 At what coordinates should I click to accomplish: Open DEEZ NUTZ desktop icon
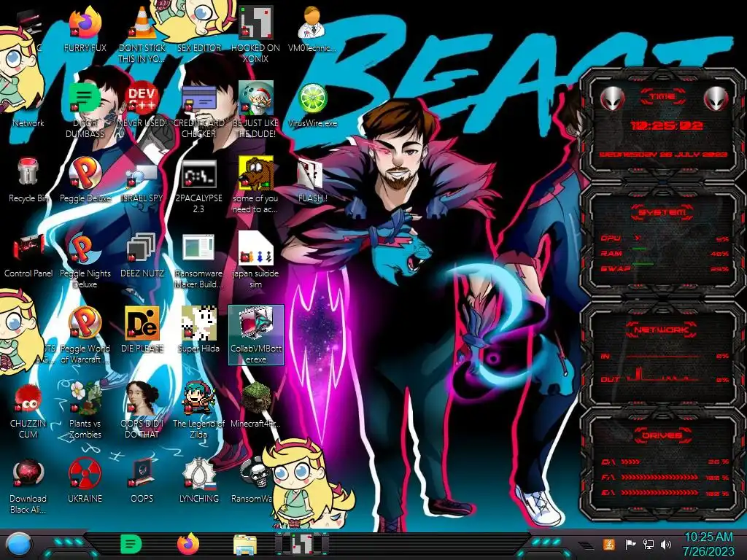tap(142, 254)
